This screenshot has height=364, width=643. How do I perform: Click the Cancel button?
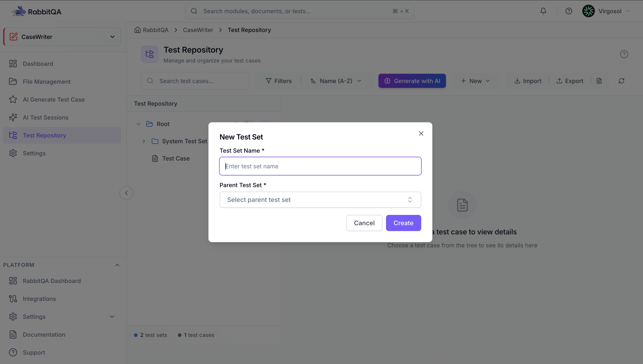(364, 223)
